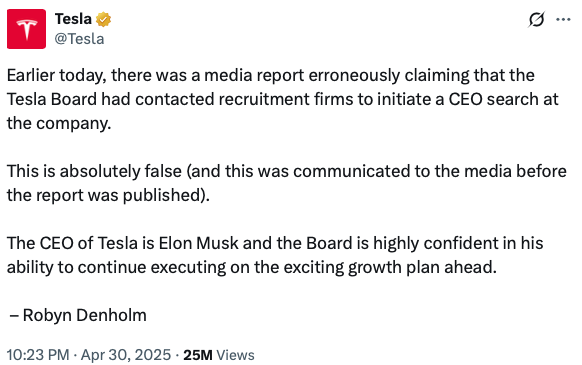Click the Apr 30, 2025 date

click(x=126, y=355)
